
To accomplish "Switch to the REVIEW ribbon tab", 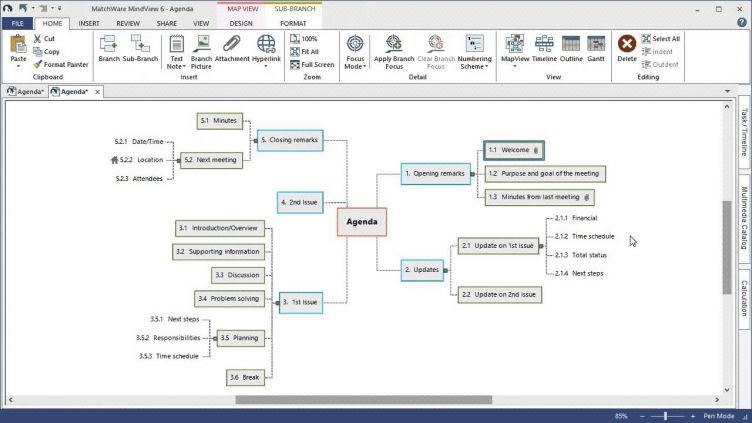I will [128, 23].
